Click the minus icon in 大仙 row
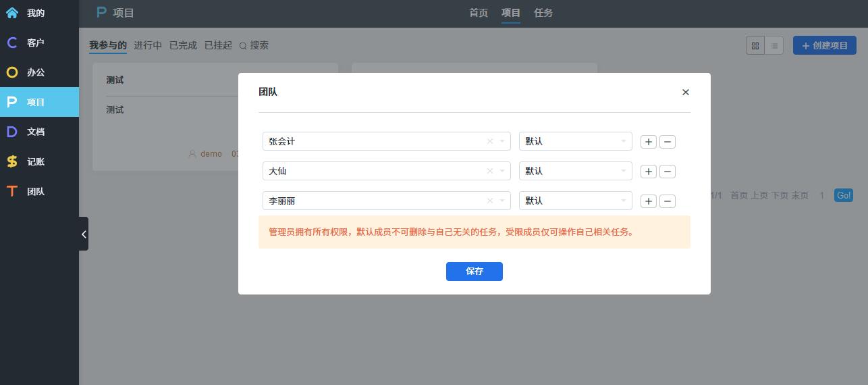Image resolution: width=868 pixels, height=385 pixels. tap(667, 172)
